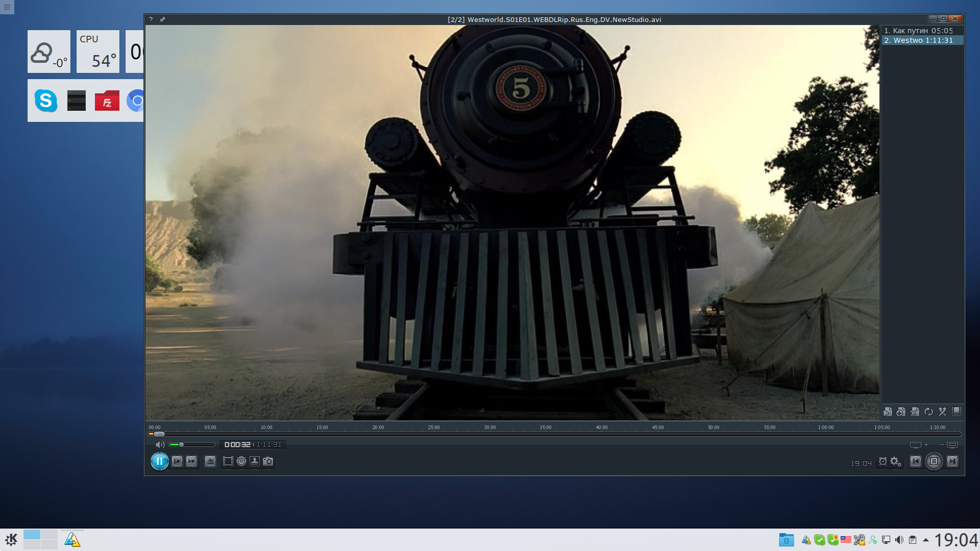980x551 pixels.
Task: Click the elapsed time display 0:00:32
Action: tap(237, 445)
